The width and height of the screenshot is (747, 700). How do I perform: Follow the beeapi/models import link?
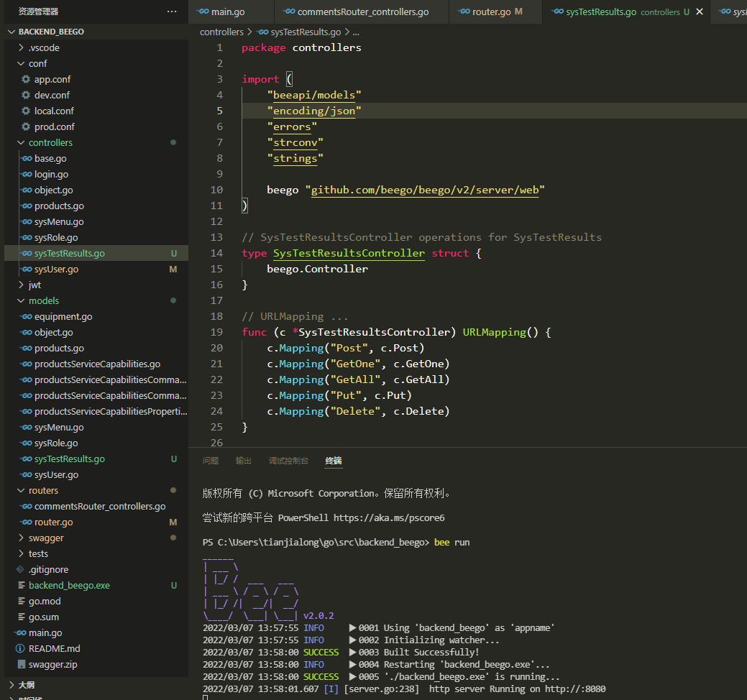[314, 96]
